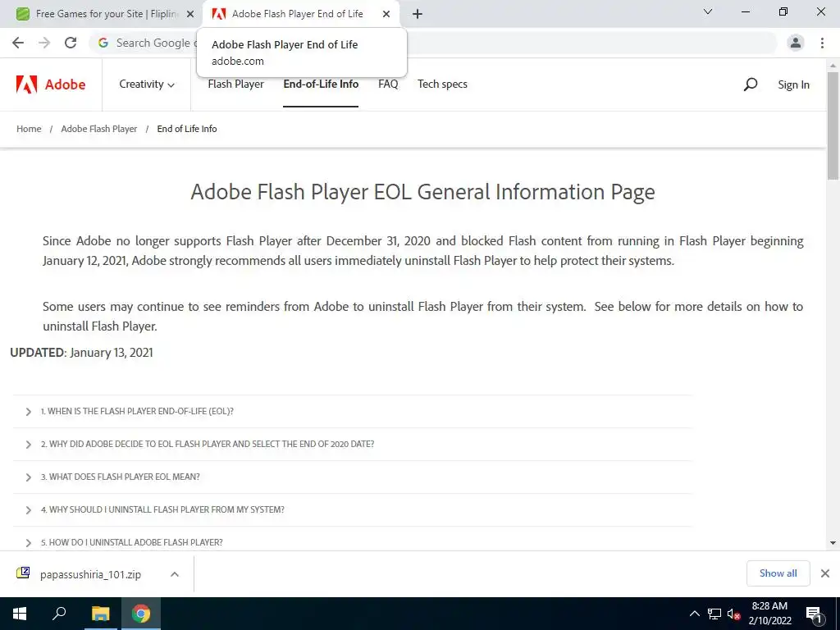Click the Chrome icon on the taskbar
The height and width of the screenshot is (630, 840).
[x=141, y=614]
